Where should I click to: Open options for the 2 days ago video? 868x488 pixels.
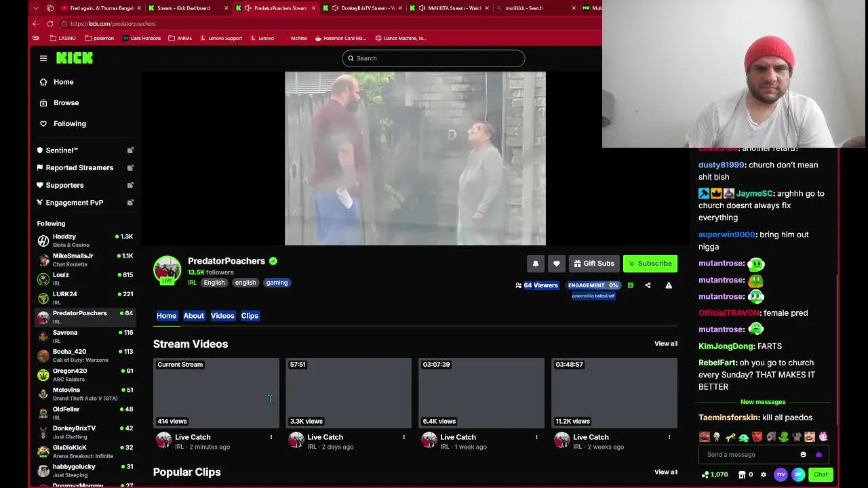403,437
